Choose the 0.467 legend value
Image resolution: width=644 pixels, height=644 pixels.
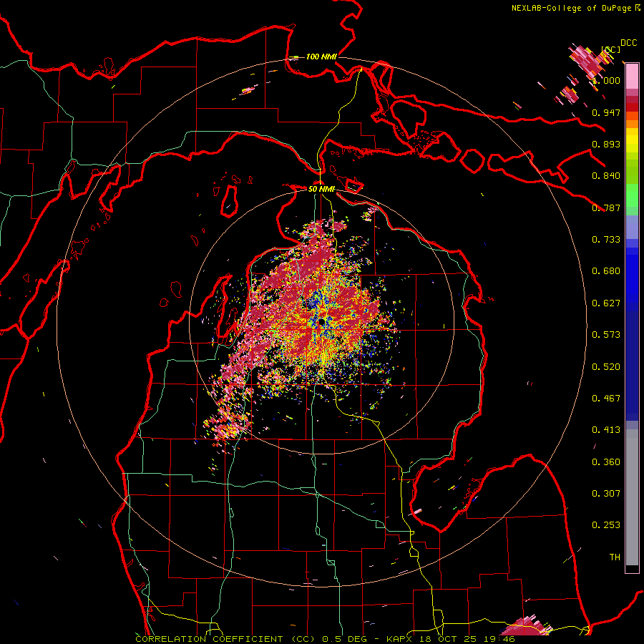(606, 399)
